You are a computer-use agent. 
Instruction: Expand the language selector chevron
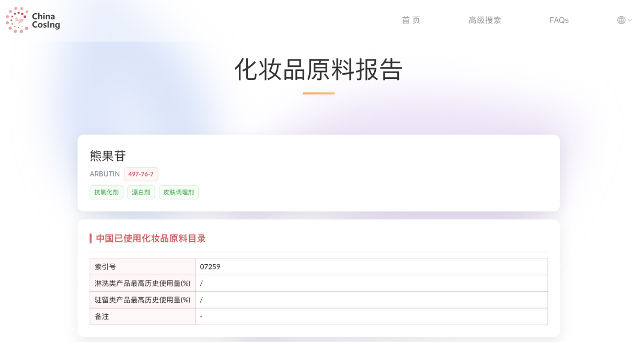(629, 20)
